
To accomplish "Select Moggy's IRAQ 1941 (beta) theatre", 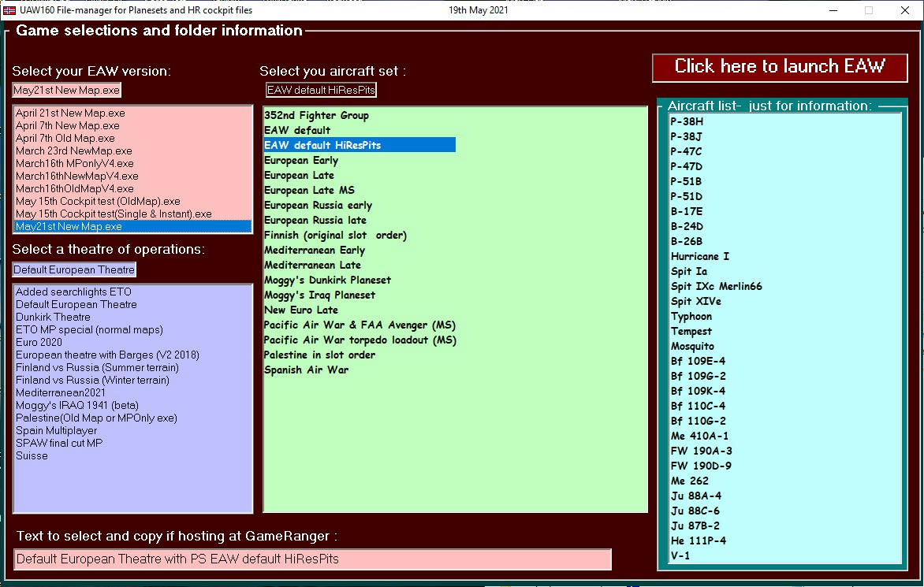I will coord(76,405).
